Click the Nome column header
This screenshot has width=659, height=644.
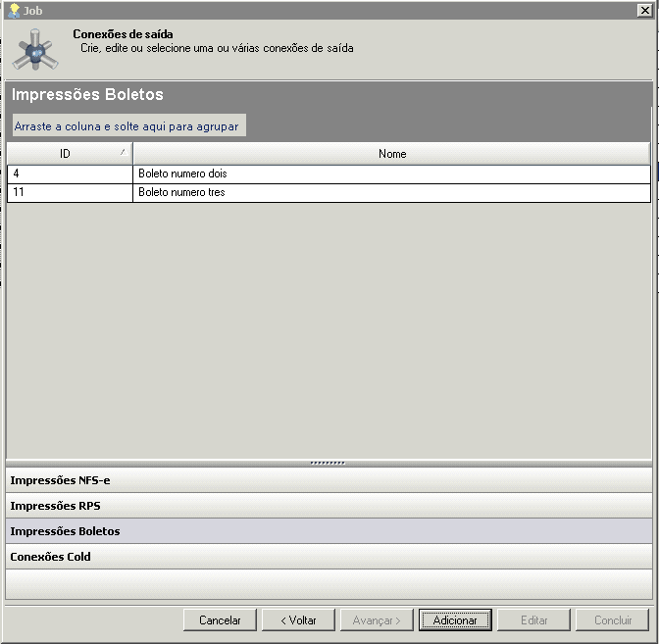tap(391, 154)
